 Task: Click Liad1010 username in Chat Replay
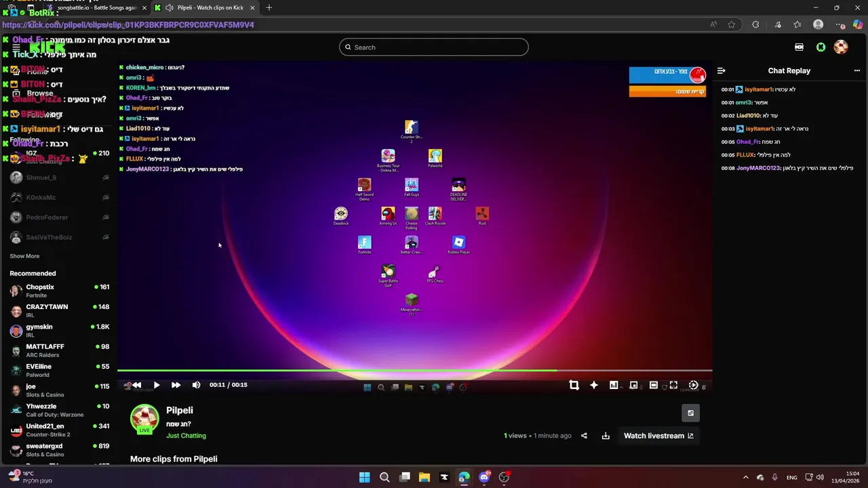pyautogui.click(x=748, y=116)
